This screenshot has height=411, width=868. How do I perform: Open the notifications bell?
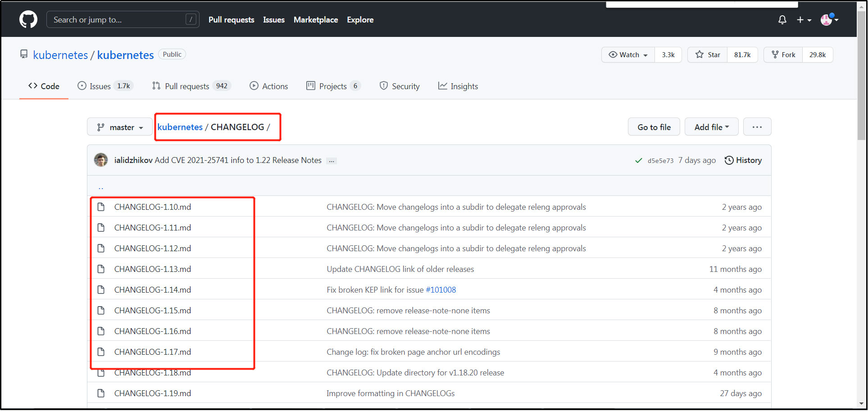pos(782,20)
